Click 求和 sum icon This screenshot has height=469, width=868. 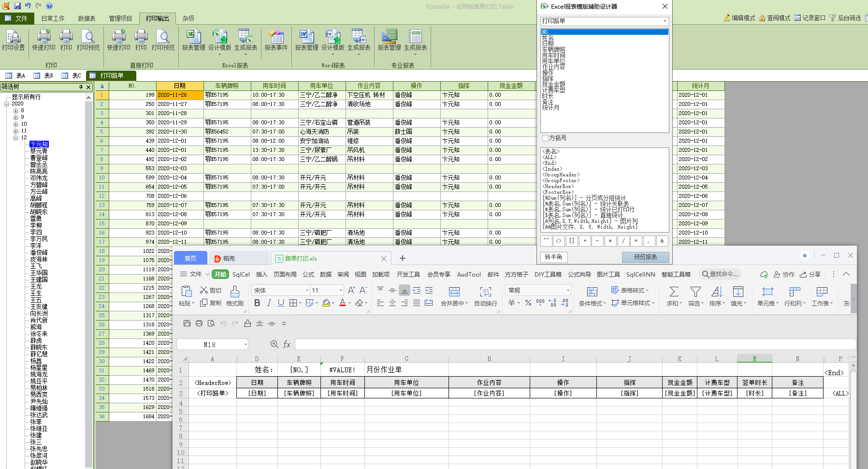pos(674,296)
